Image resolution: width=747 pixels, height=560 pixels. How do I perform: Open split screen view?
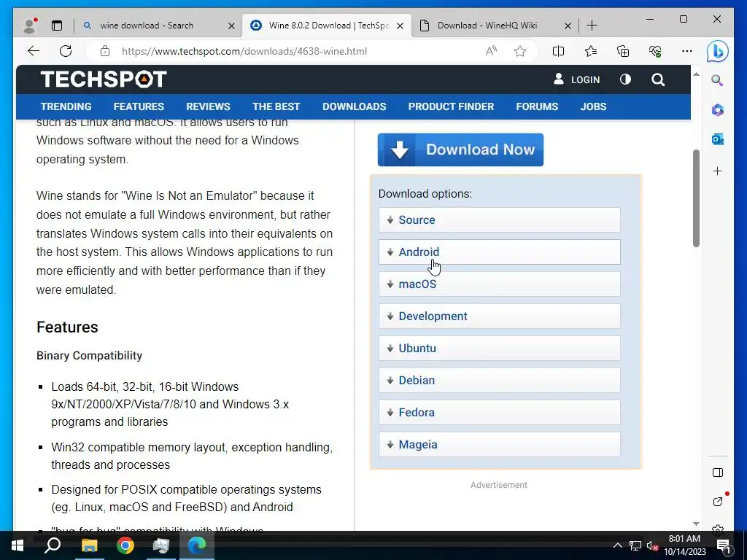point(558,51)
